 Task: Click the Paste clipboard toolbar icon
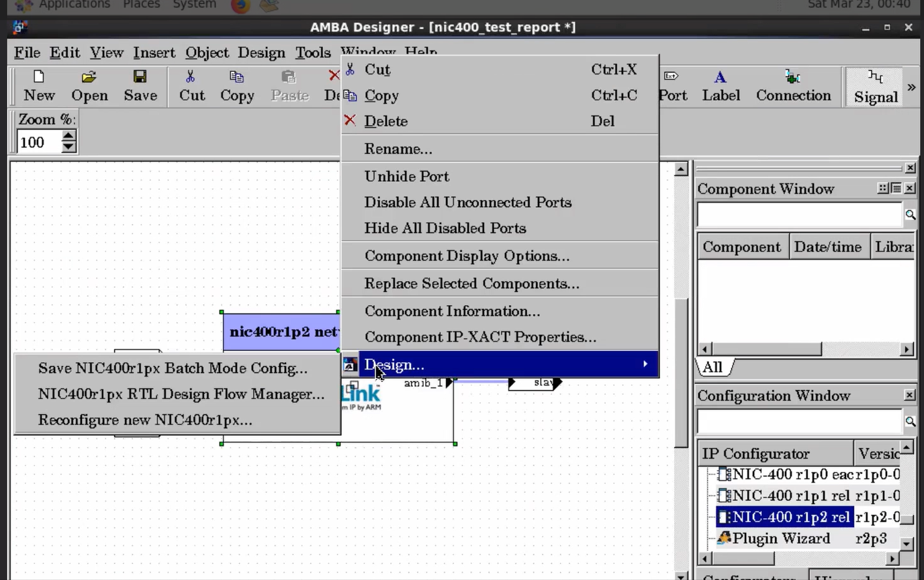[x=289, y=77]
